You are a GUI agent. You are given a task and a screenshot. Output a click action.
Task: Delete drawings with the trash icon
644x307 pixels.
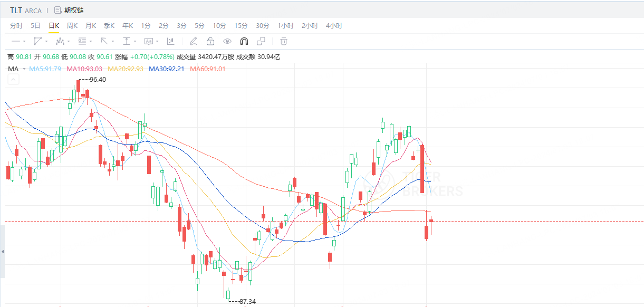pyautogui.click(x=283, y=41)
